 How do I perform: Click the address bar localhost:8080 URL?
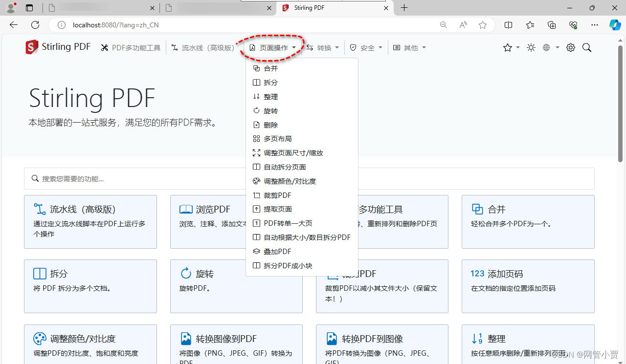pyautogui.click(x=116, y=25)
